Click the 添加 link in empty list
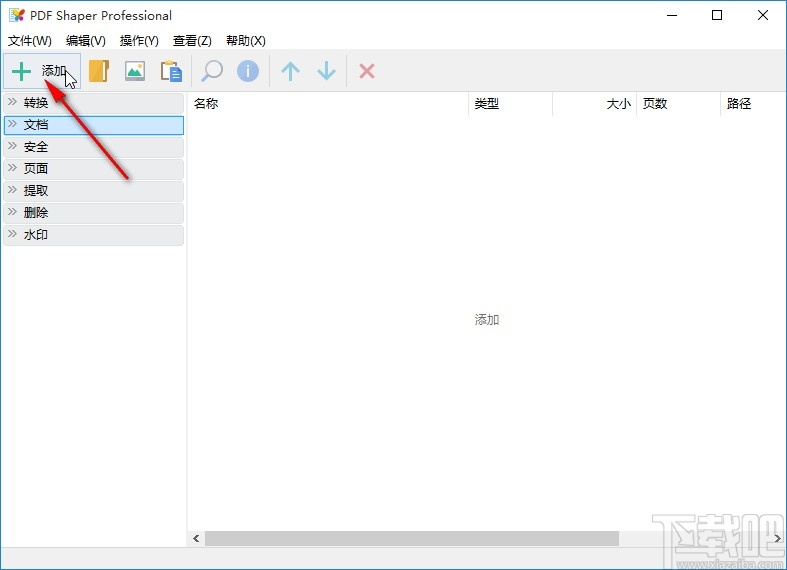The image size is (787, 570). point(487,320)
